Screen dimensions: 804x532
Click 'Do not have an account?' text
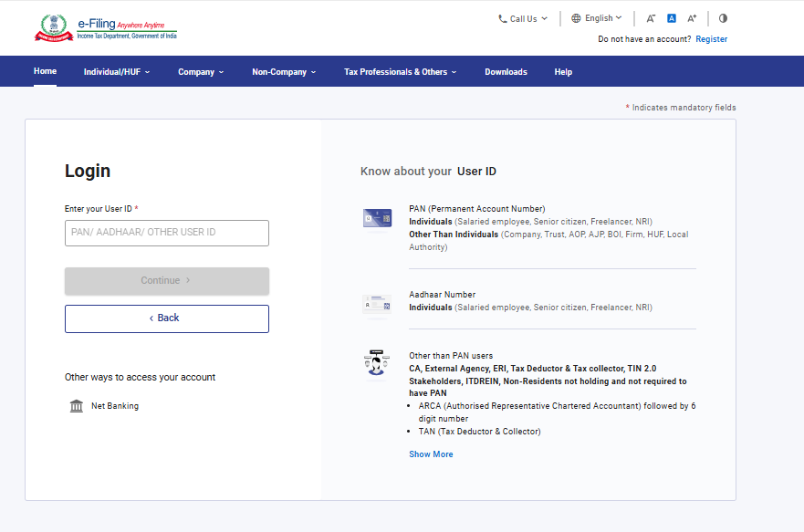(644, 39)
